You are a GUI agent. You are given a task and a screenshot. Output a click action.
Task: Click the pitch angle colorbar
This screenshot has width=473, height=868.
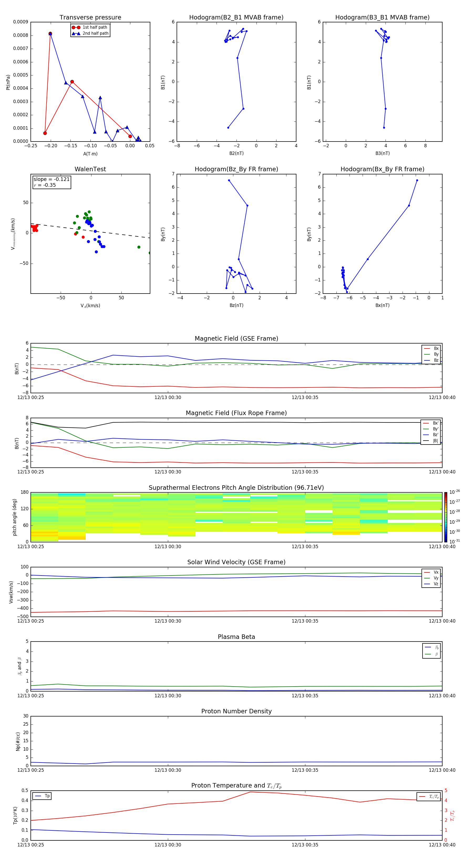click(x=446, y=518)
